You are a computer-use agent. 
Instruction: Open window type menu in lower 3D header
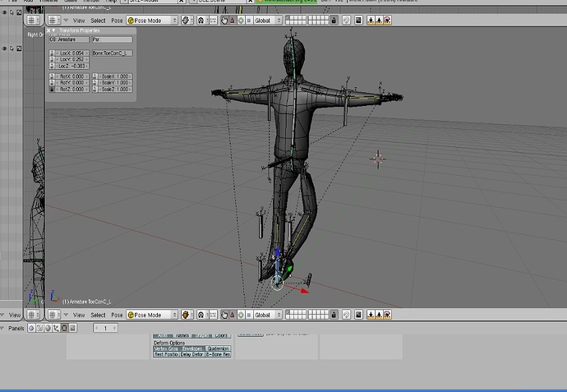pyautogui.click(x=54, y=315)
